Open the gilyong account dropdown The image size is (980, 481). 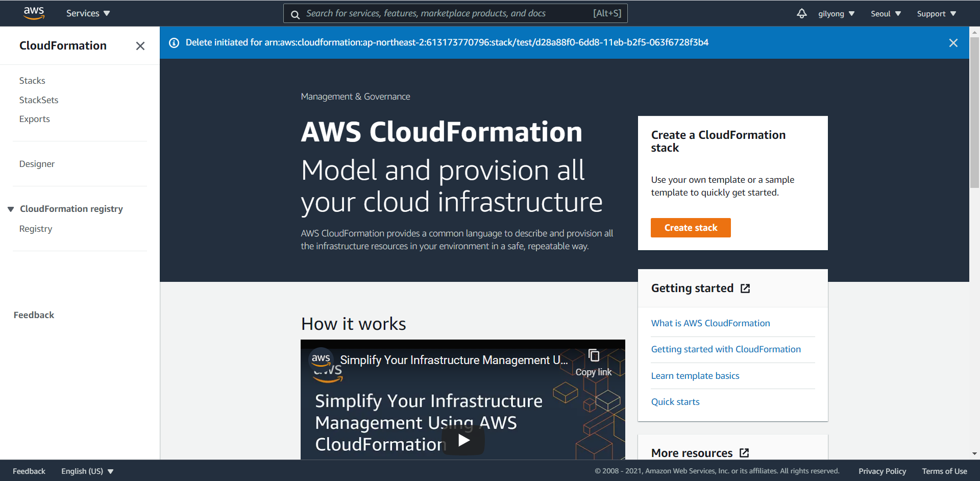click(x=836, y=14)
